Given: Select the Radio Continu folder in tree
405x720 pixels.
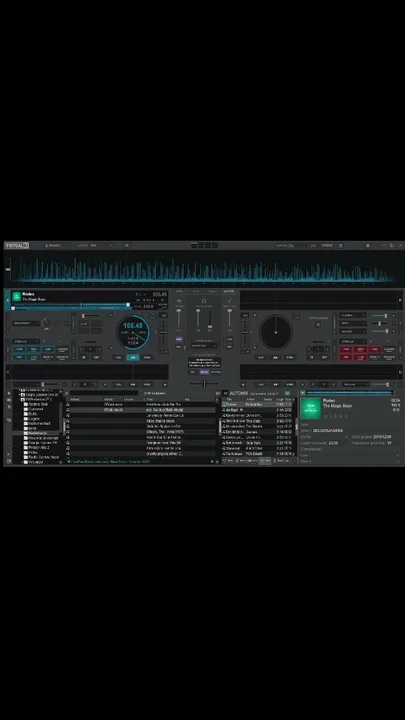Looking at the screenshot, I should pos(41,457).
